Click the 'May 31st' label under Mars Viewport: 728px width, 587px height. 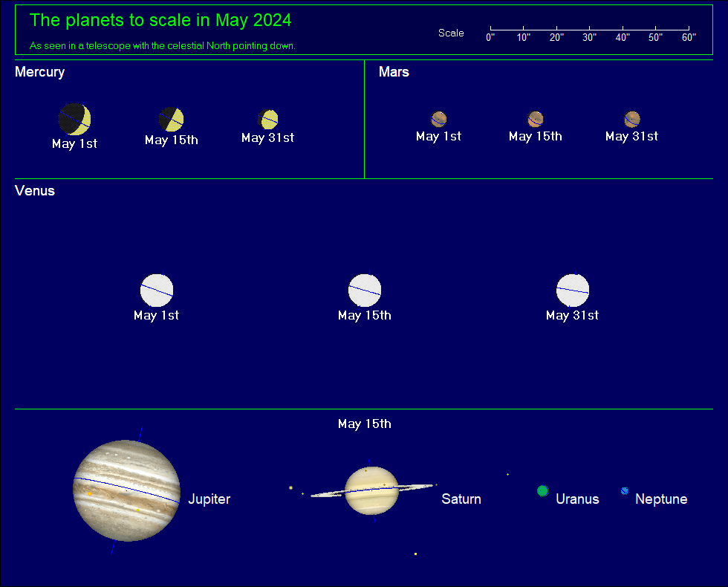tap(632, 137)
